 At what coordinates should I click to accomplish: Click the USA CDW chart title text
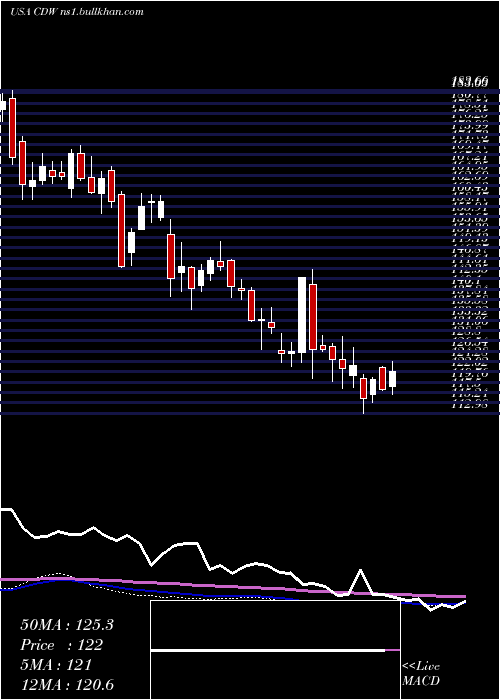pos(77,12)
